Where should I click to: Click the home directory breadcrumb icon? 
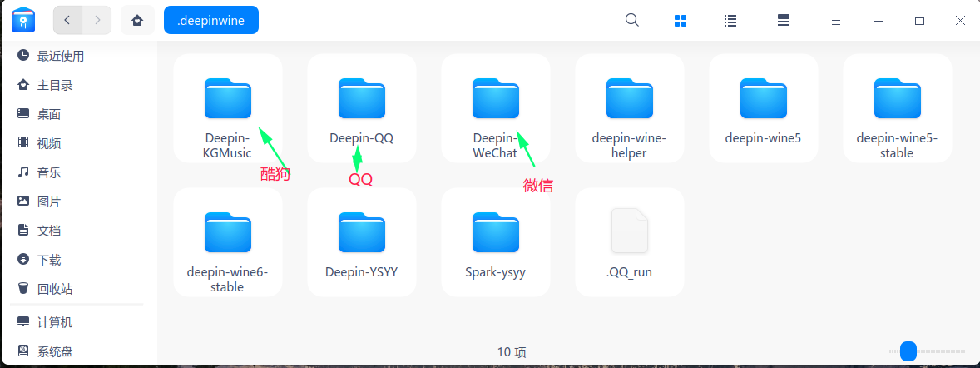click(x=137, y=20)
